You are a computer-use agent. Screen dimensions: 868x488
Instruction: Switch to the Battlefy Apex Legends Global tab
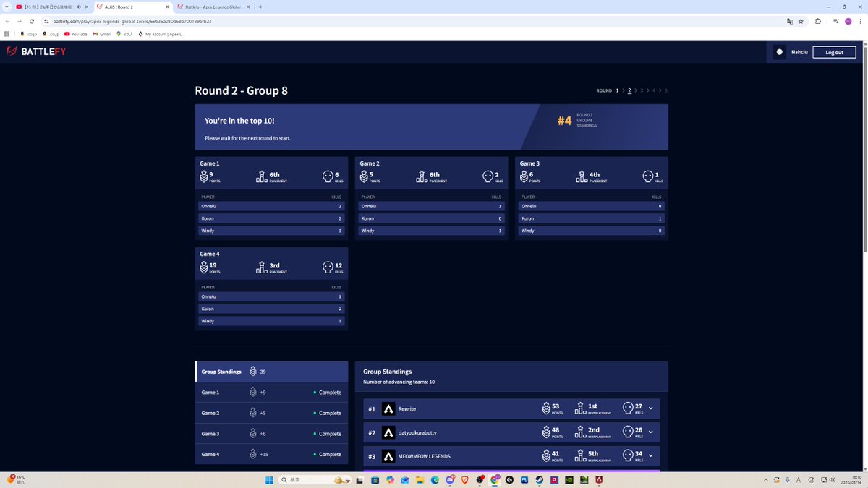tap(212, 7)
